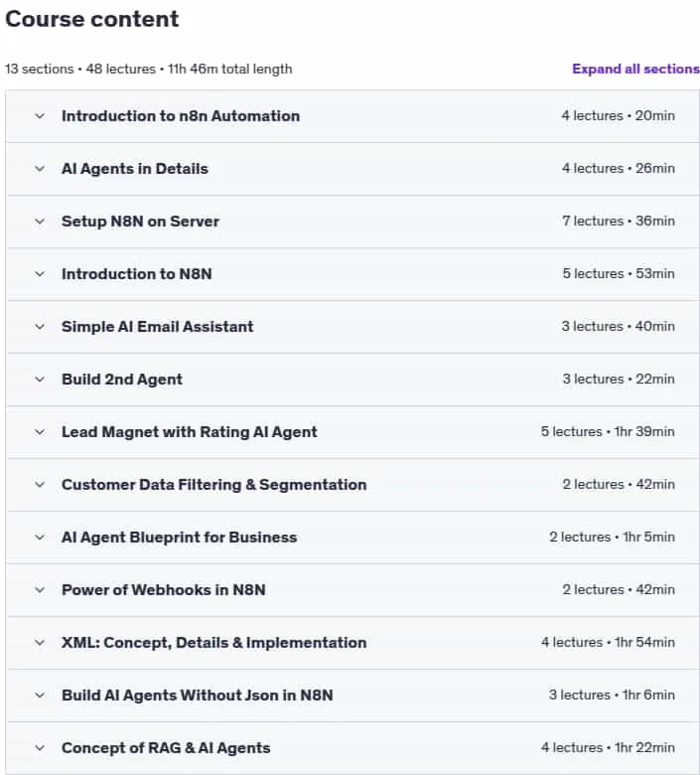This screenshot has width=700, height=775.
Task: Open XML: Concept, Details & Implementation title
Action: coord(213,643)
